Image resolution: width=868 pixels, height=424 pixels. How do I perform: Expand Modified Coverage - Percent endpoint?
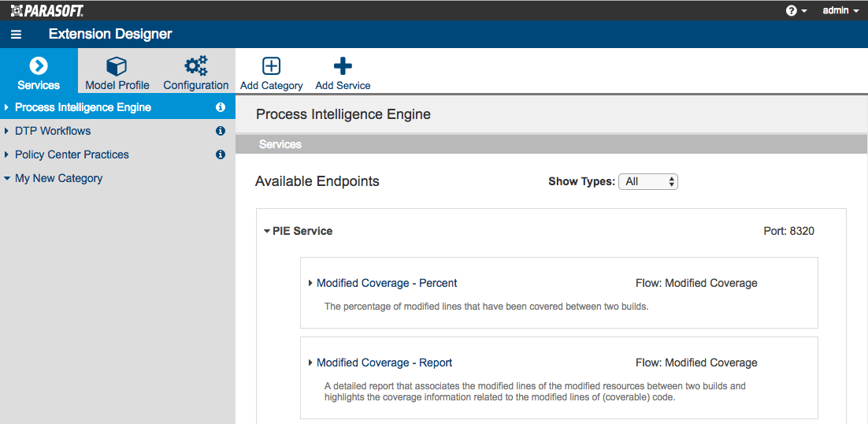click(x=310, y=284)
